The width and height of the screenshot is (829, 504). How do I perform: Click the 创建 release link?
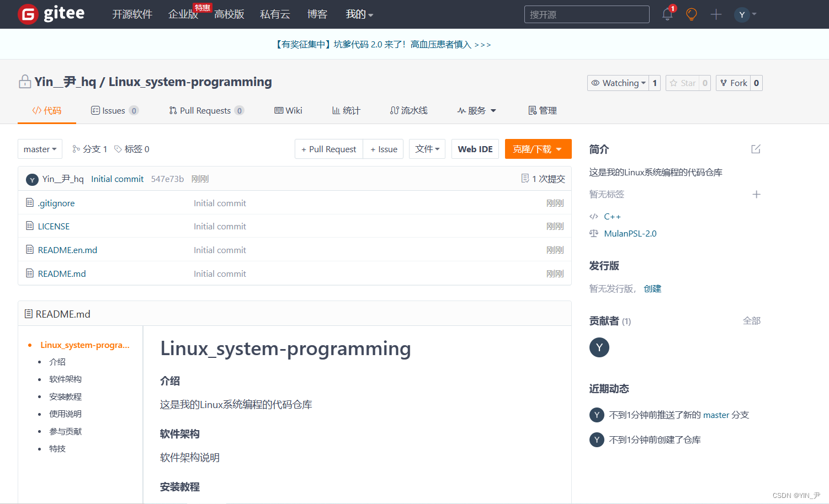pyautogui.click(x=652, y=288)
